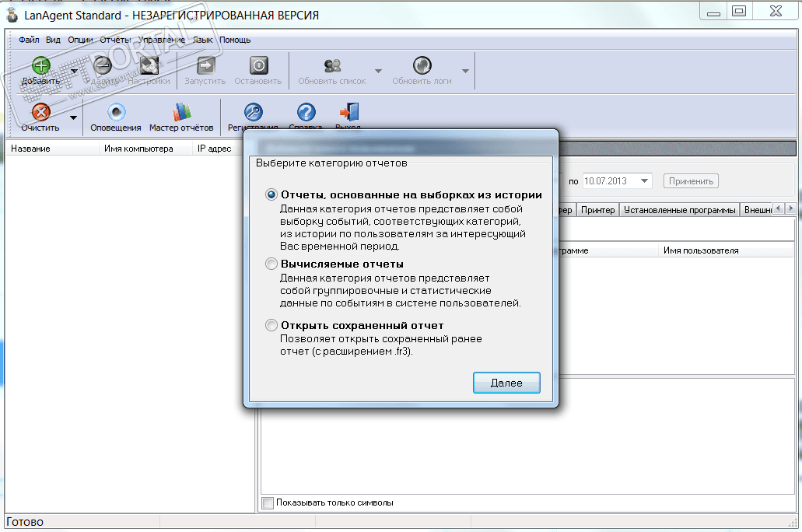Screen dimensions: 802x532
Task: Click the red Очистить (Clear) icon
Action: click(41, 112)
